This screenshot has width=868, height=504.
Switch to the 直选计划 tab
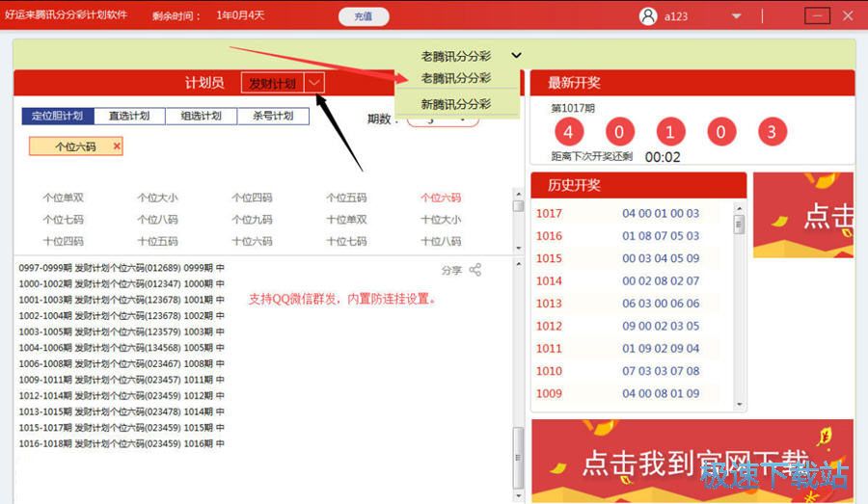pyautogui.click(x=129, y=116)
